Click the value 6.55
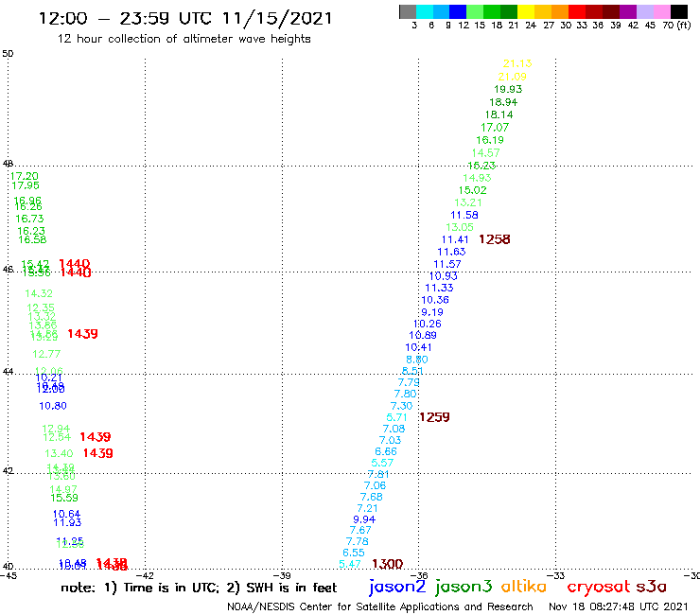Screen dimensions: 700x615 pyautogui.click(x=354, y=553)
